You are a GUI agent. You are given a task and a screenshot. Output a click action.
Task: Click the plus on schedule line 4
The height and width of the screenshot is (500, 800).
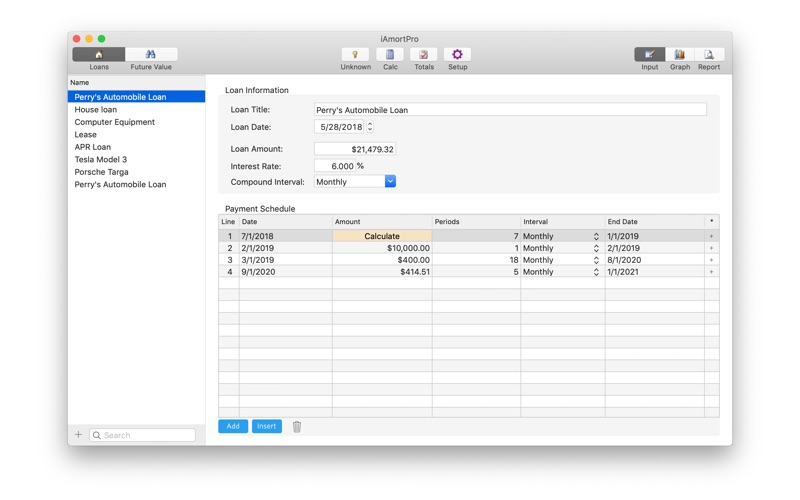[x=711, y=272]
